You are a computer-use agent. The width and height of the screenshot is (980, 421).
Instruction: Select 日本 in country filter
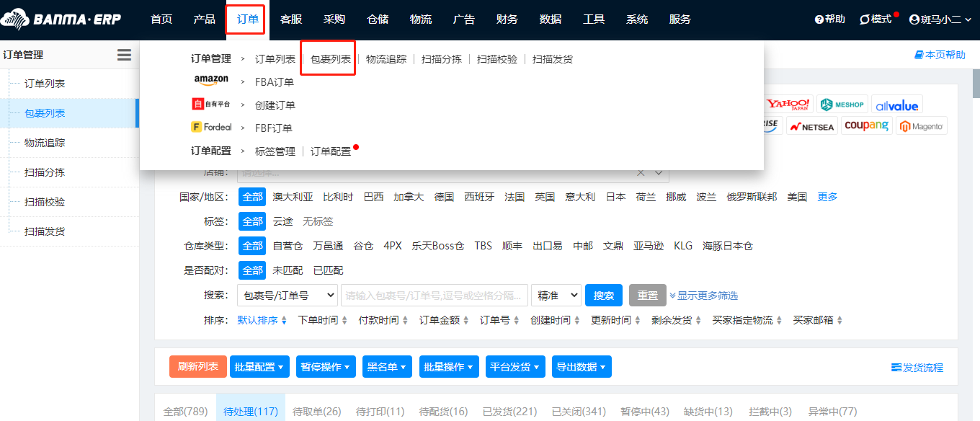click(615, 197)
